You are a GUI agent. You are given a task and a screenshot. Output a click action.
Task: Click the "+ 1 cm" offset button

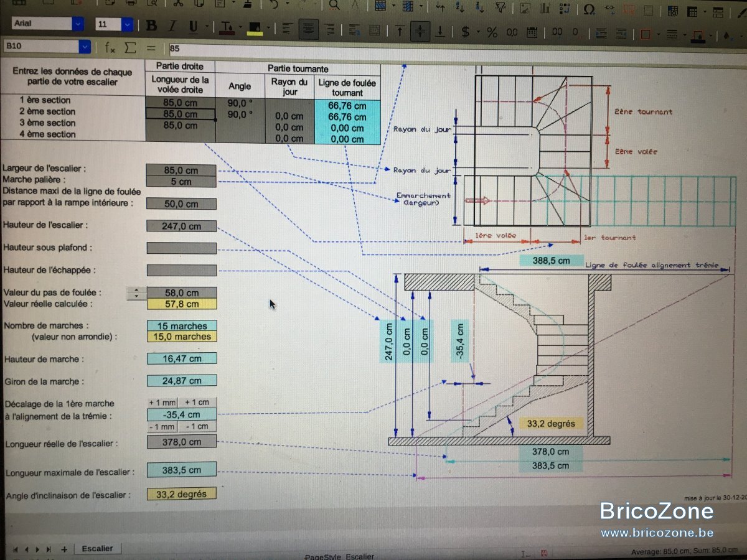197,402
